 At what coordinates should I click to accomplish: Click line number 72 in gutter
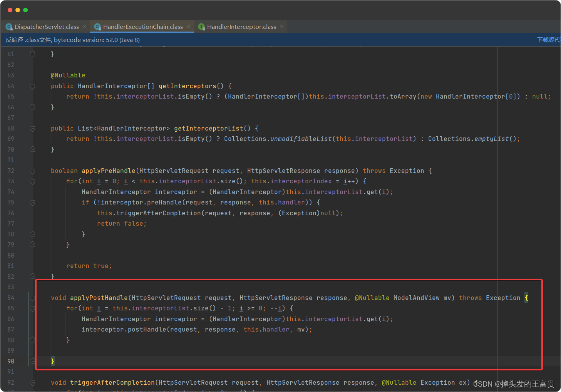(x=10, y=171)
